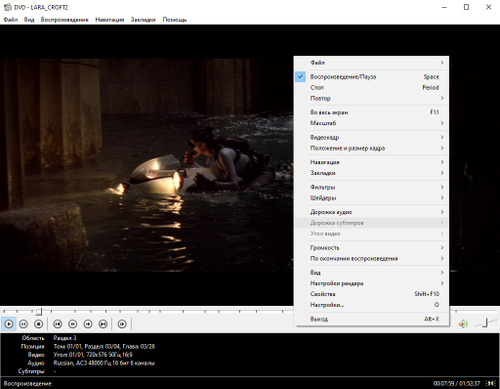The width and height of the screenshot is (500, 389).
Task: Click the Воспроизведение status text in status bar
Action: pos(28,383)
